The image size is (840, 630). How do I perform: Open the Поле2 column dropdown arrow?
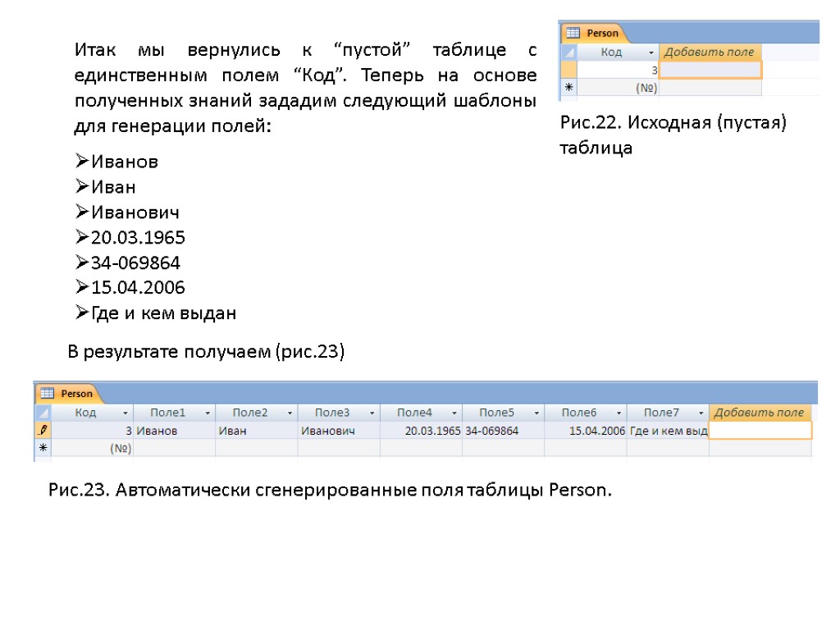[290, 413]
